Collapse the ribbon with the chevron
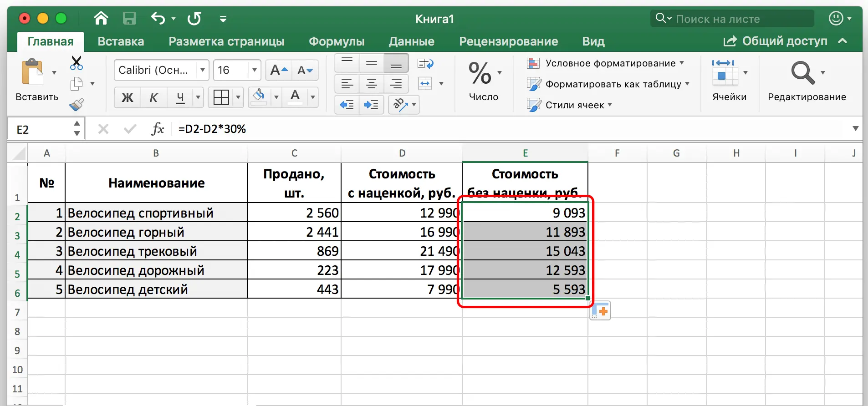This screenshot has height=406, width=868. tap(842, 41)
